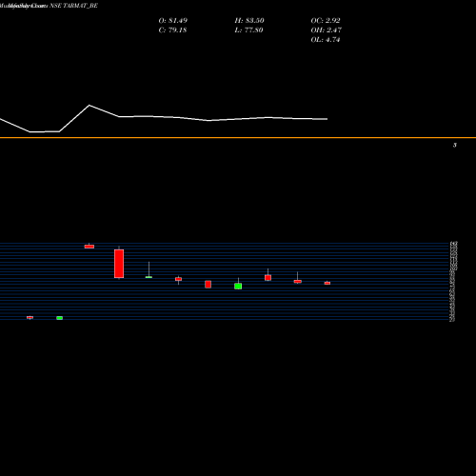This screenshot has height=476, width=476.
Task: Click the high price value H: 83.50
Action: [x=249, y=21]
